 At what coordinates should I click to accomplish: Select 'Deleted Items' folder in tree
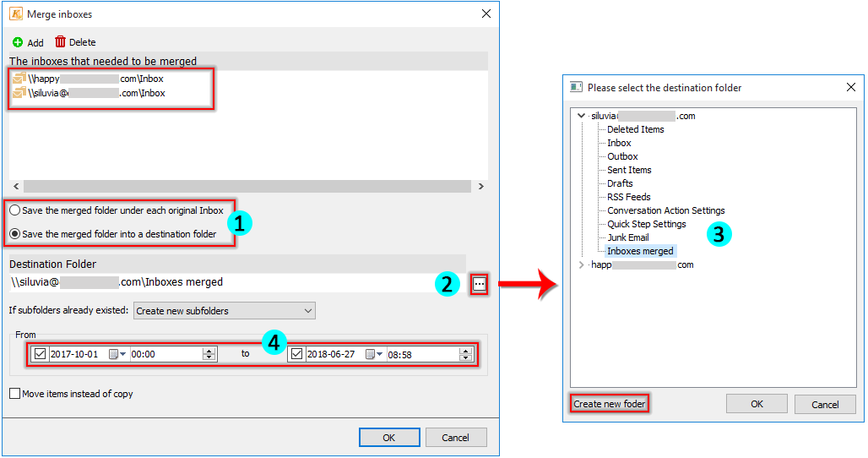[635, 129]
